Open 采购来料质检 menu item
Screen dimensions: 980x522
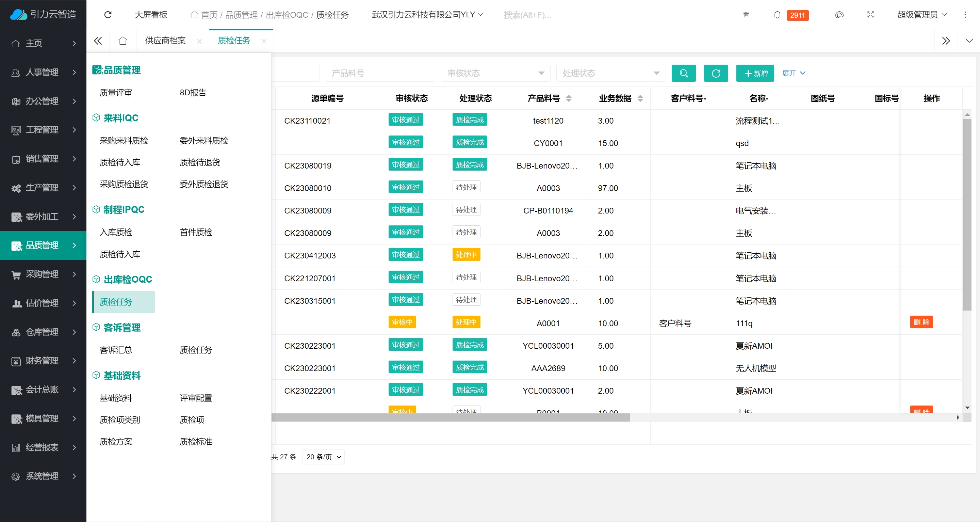click(x=124, y=141)
